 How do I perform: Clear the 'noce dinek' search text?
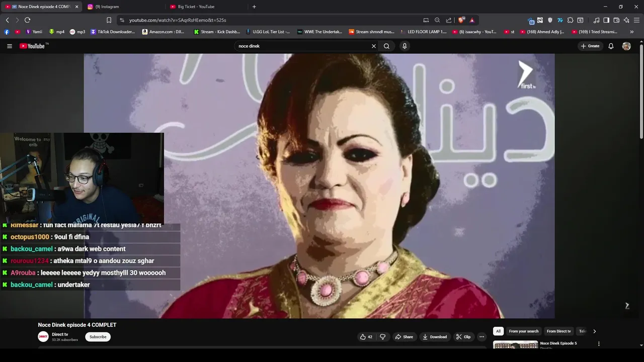[374, 46]
